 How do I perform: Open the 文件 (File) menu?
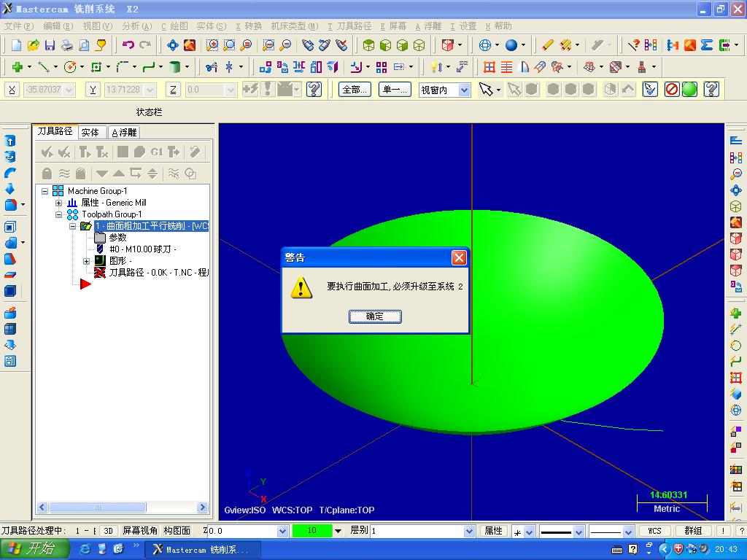[x=19, y=26]
